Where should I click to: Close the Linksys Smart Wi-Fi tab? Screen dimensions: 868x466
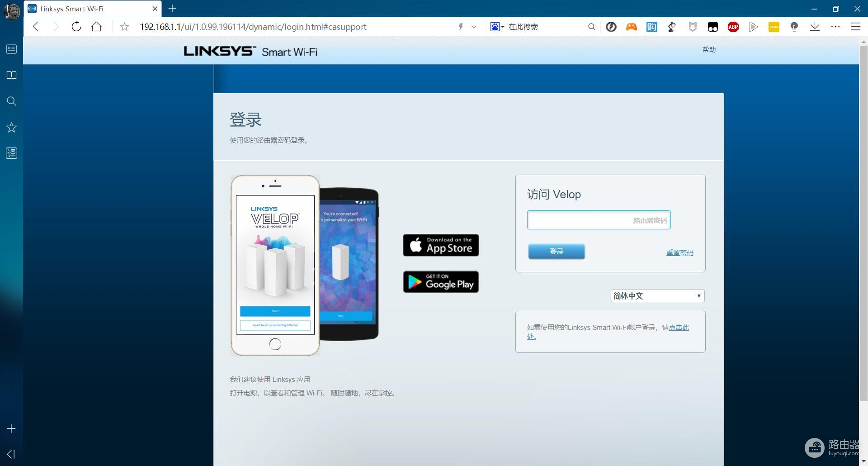pos(155,9)
